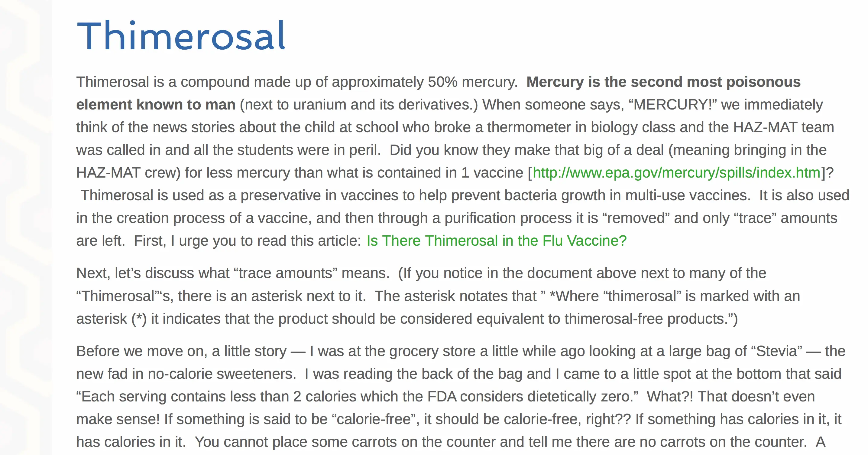This screenshot has height=455, width=868.
Task: Click the quoted word "MERCURY!" in first paragraph
Action: [672, 105]
